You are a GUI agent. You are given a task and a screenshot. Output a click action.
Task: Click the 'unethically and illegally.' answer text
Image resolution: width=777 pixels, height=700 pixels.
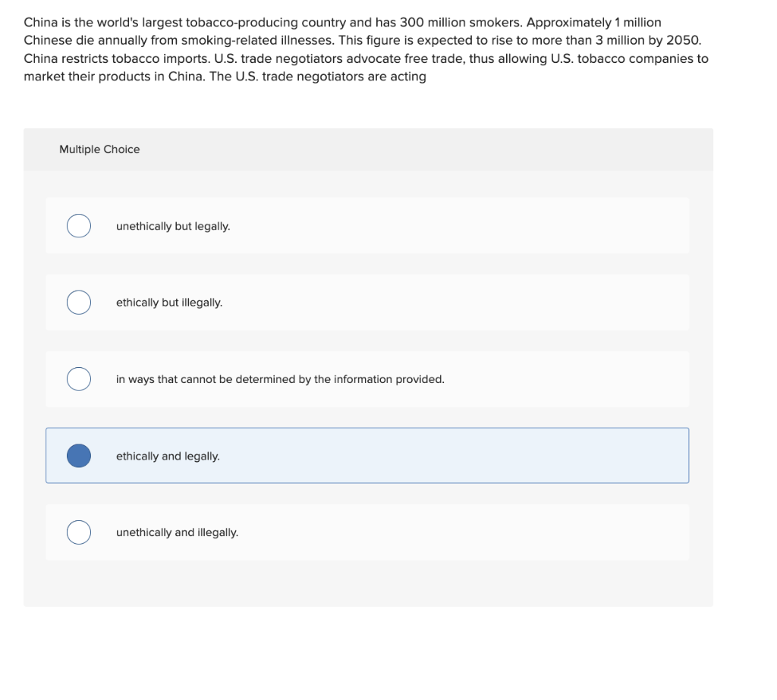point(177,532)
